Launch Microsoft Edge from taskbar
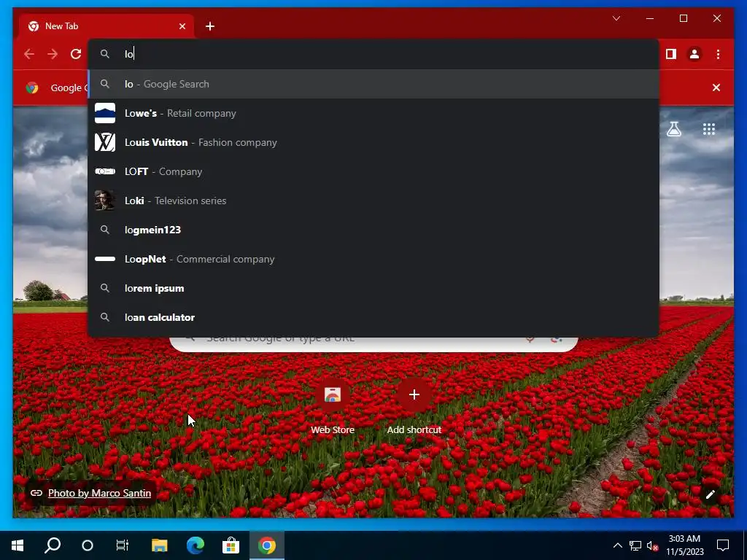Screen dimensions: 747x560 [196, 545]
